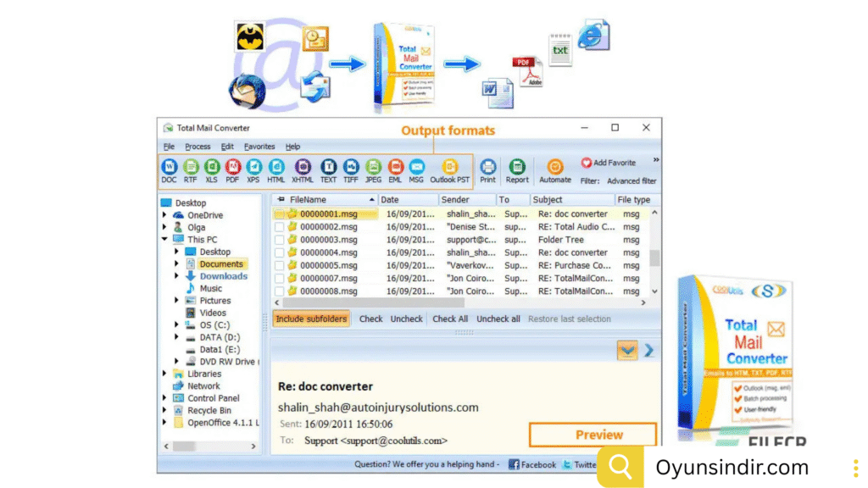Open the Process menu
Screen dimensions: 868x488
click(198, 147)
